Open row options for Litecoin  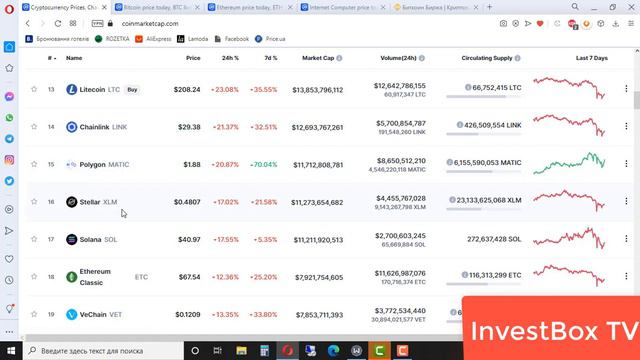[626, 89]
